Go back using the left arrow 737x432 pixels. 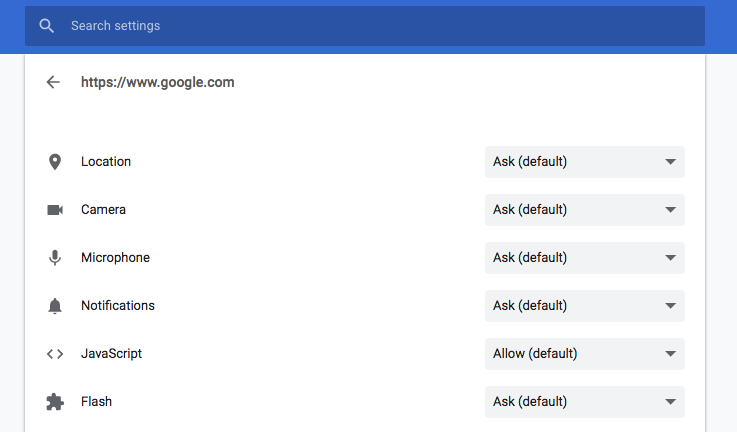coord(54,82)
